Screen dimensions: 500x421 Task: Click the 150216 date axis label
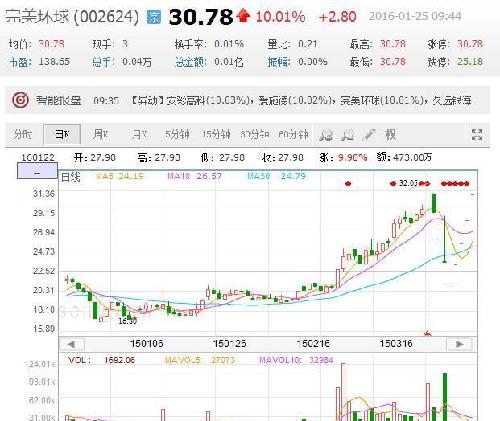313,344
